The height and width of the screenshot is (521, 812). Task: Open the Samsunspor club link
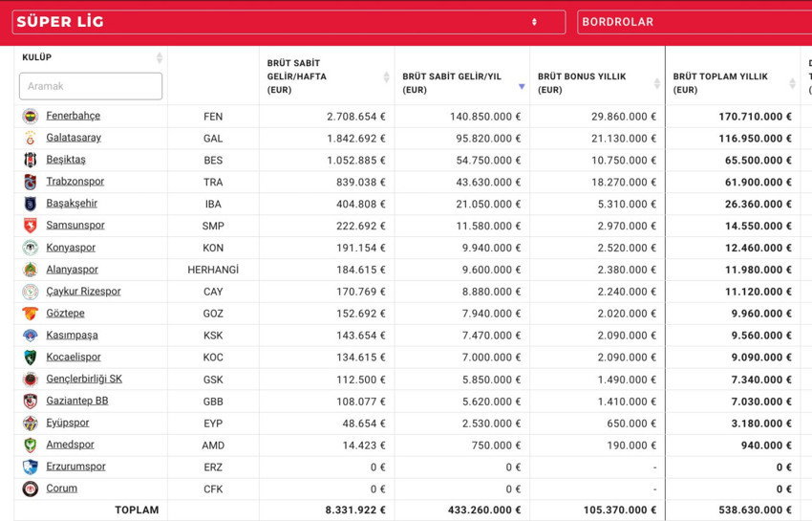tap(75, 225)
